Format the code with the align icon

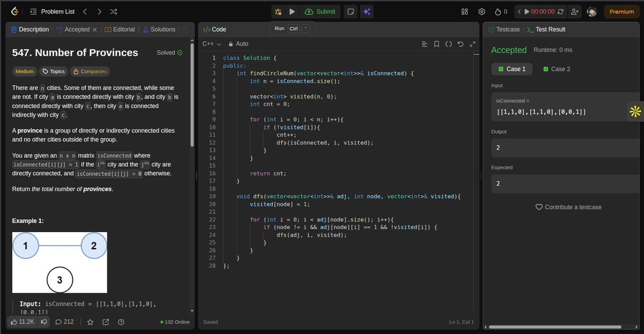425,44
